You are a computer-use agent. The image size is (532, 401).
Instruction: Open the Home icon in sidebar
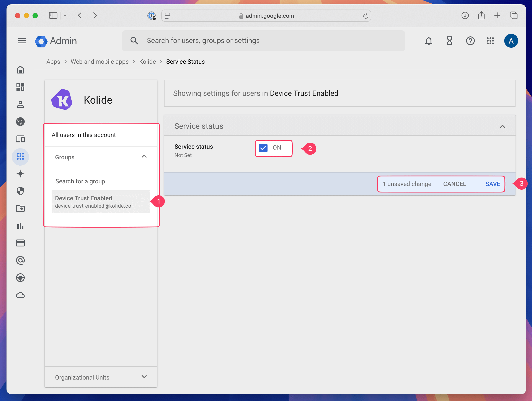(x=20, y=70)
